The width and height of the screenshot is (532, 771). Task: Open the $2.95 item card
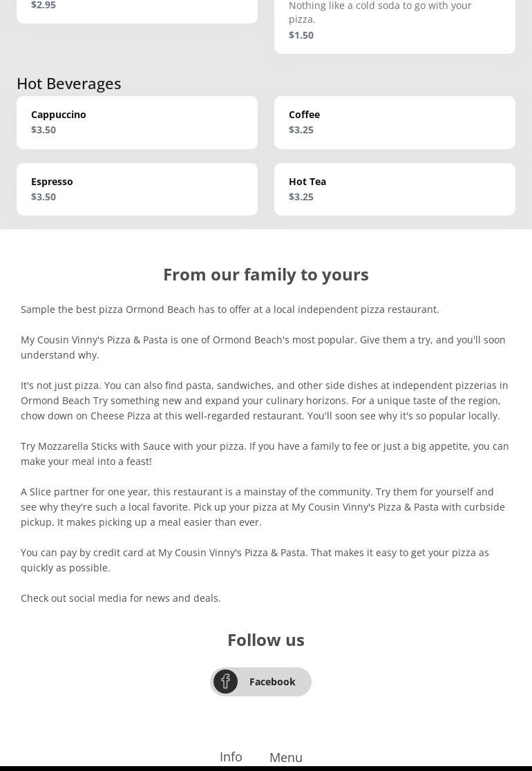137,8
